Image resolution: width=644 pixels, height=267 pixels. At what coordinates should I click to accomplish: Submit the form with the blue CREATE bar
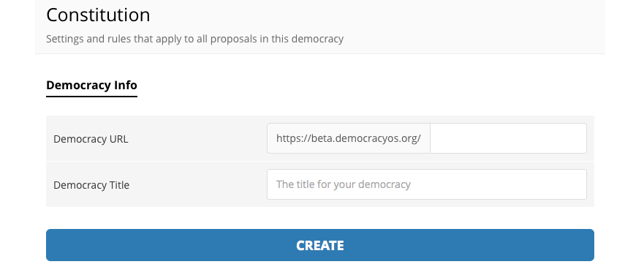pyautogui.click(x=320, y=245)
